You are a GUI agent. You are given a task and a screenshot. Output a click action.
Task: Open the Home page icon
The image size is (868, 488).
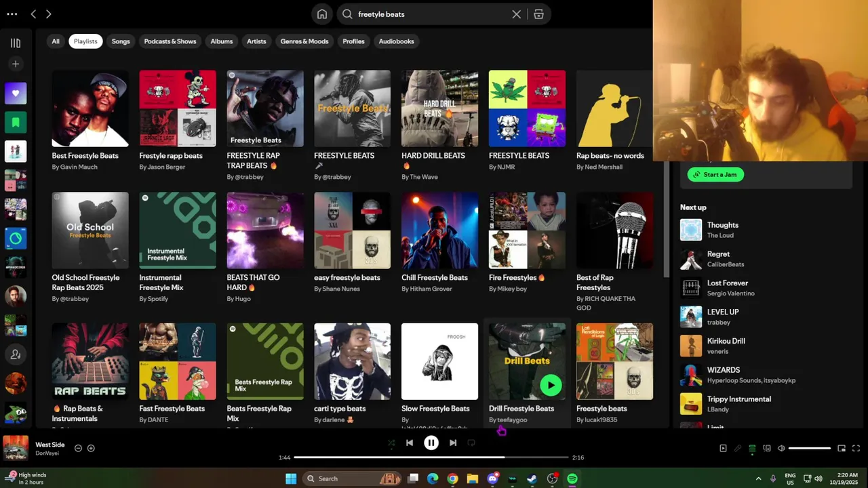(322, 14)
